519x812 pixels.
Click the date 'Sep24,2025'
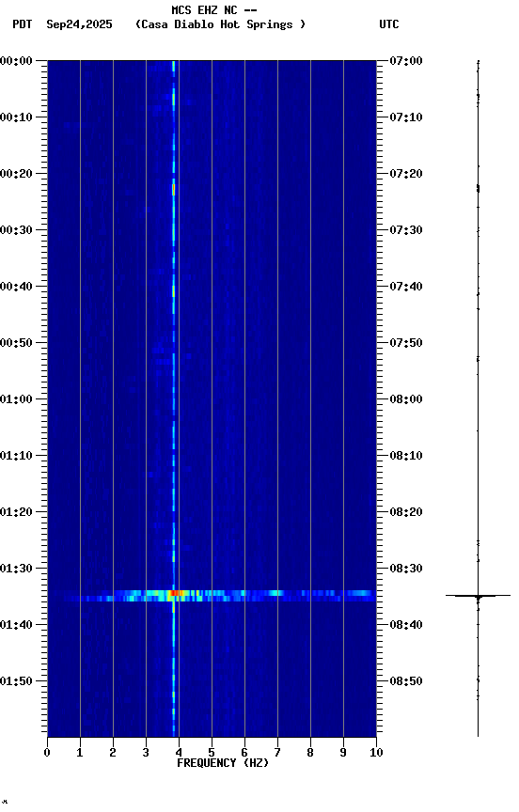click(79, 24)
